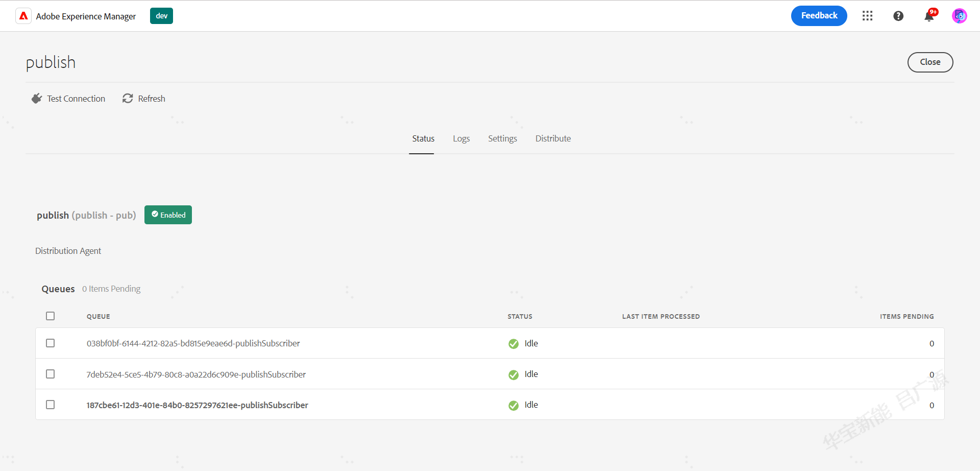Check the 7deb52e4-publishSubscriber queue checkbox
Screen dimensions: 980x471
click(50, 374)
